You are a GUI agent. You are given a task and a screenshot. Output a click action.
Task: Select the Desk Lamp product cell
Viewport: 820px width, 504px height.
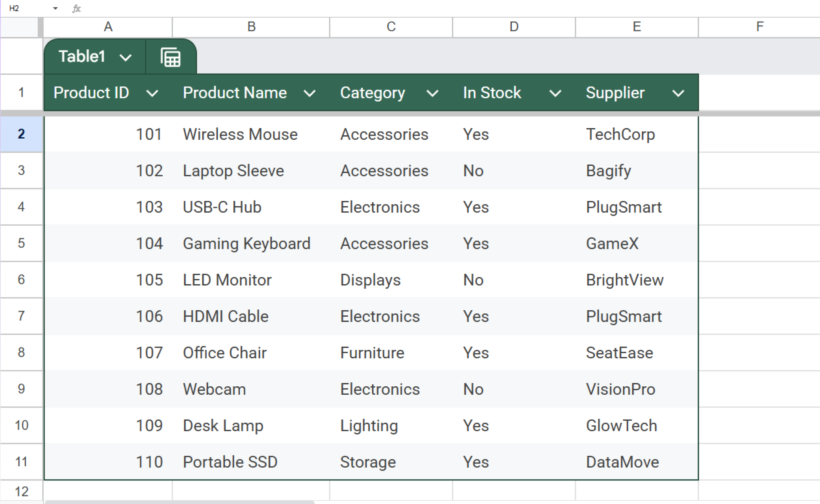(223, 425)
